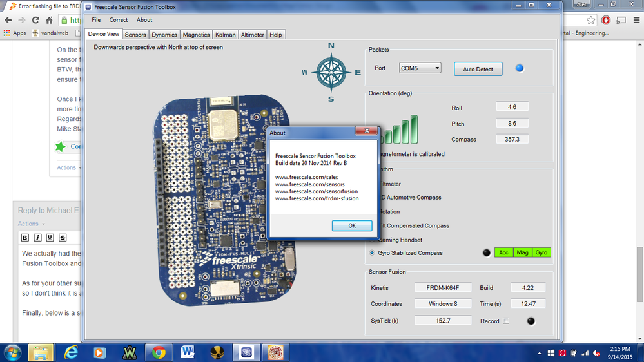This screenshot has width=644, height=362.
Task: Show hidden system tray icons
Action: [540, 353]
